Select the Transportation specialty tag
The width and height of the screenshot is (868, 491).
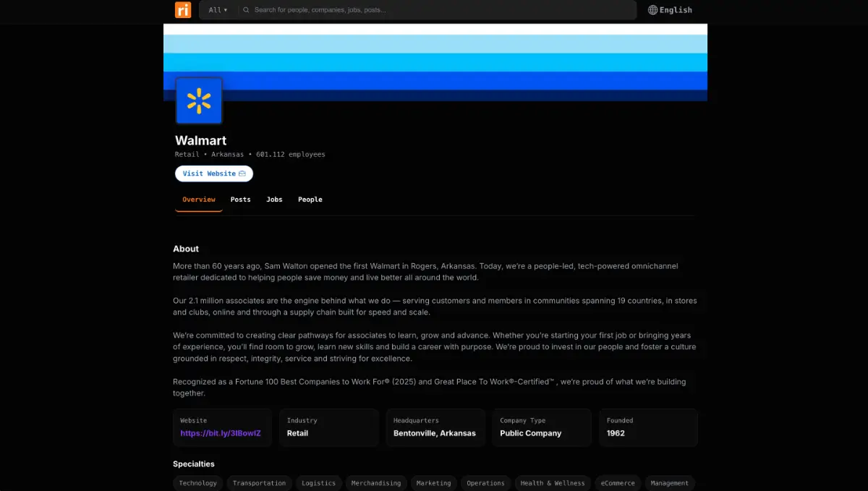pyautogui.click(x=259, y=483)
